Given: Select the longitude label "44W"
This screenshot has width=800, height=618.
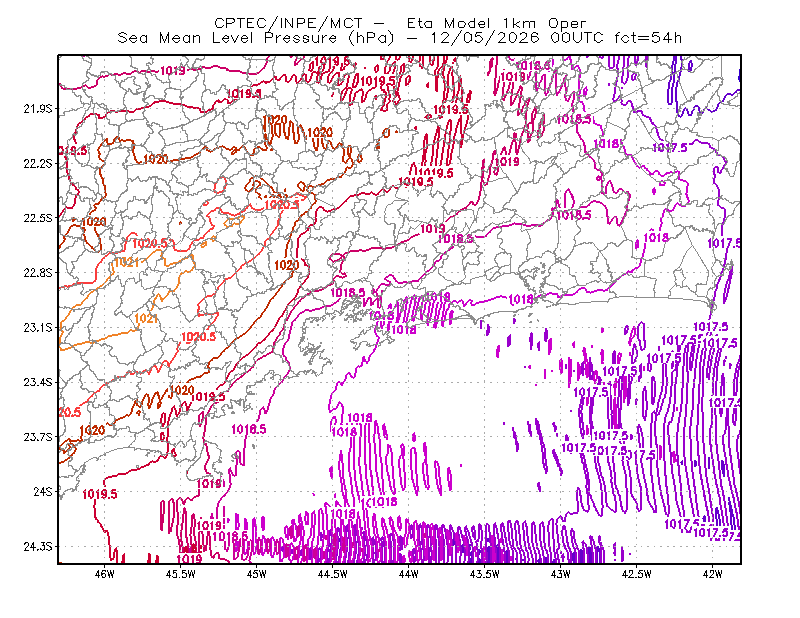Looking at the screenshot, I should tap(409, 574).
